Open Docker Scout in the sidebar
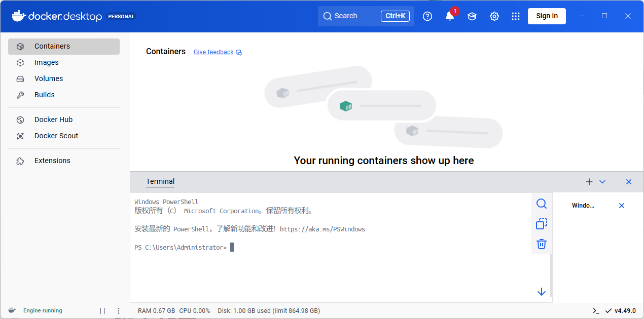Viewport: 644px width, 319px height. 64,136
